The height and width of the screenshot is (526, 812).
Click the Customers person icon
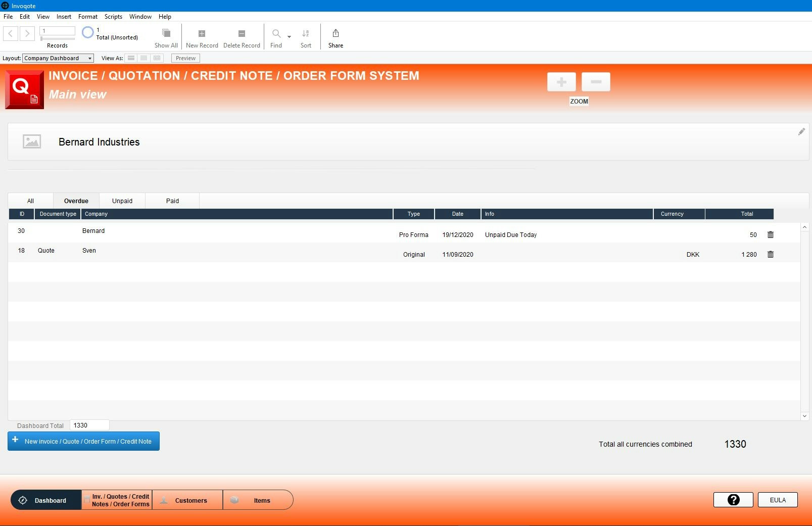point(164,500)
